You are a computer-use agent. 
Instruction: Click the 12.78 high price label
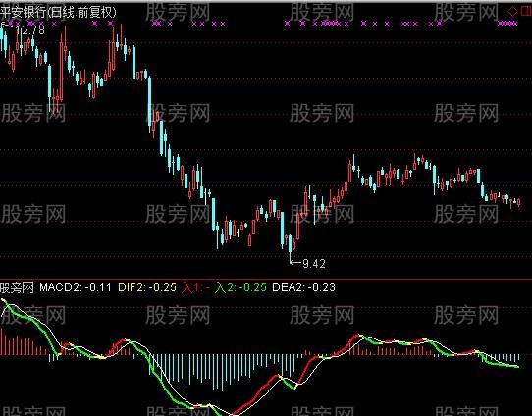tap(29, 30)
